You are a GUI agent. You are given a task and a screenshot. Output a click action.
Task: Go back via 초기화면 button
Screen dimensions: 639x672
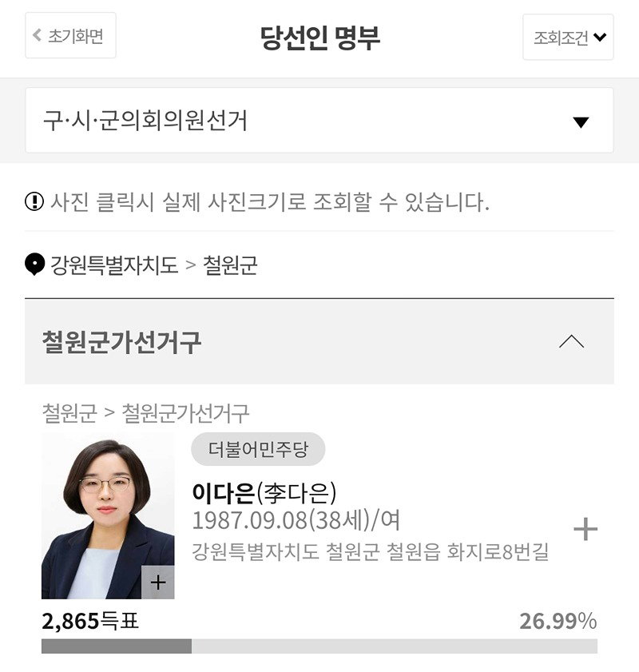point(70,35)
